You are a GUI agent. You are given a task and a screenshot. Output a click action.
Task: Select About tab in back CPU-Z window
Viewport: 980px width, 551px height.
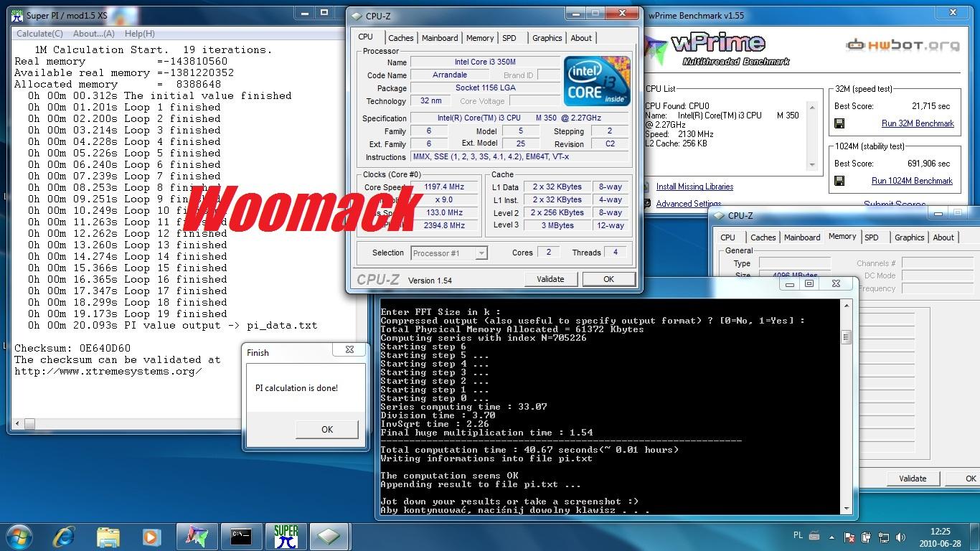[x=943, y=237]
